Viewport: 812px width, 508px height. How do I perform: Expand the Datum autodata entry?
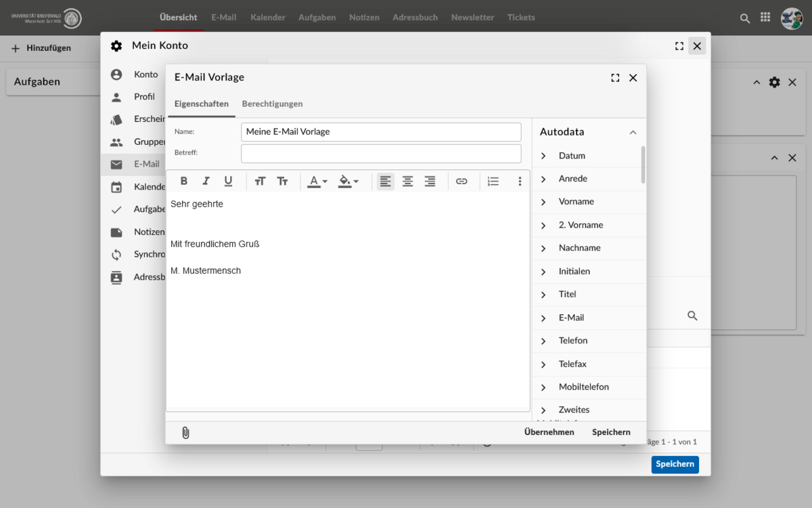click(x=543, y=156)
